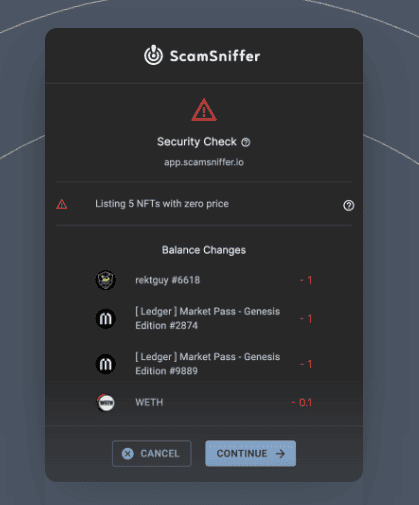
Task: Click the rektguy #6618 NFT thumbnail
Action: click(x=106, y=280)
